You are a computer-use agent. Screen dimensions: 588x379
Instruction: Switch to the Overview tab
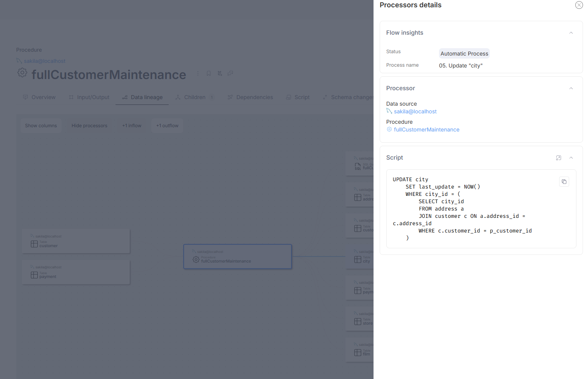(39, 97)
